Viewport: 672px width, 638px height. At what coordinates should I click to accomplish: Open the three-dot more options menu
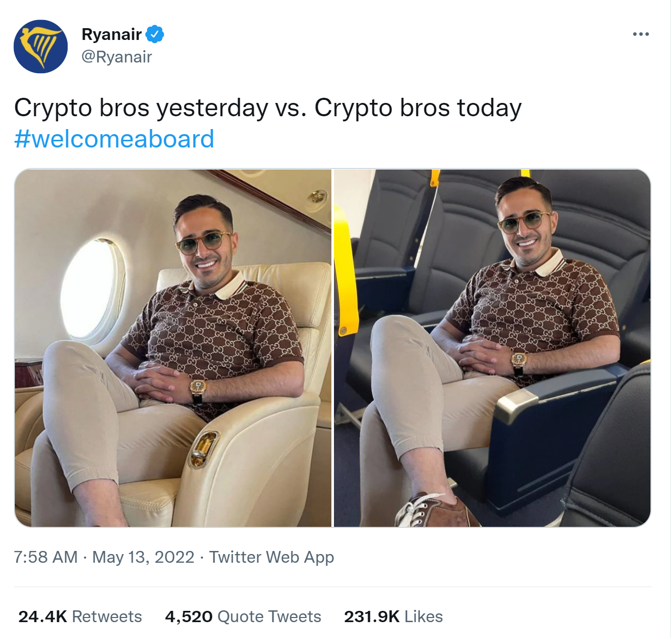point(641,34)
